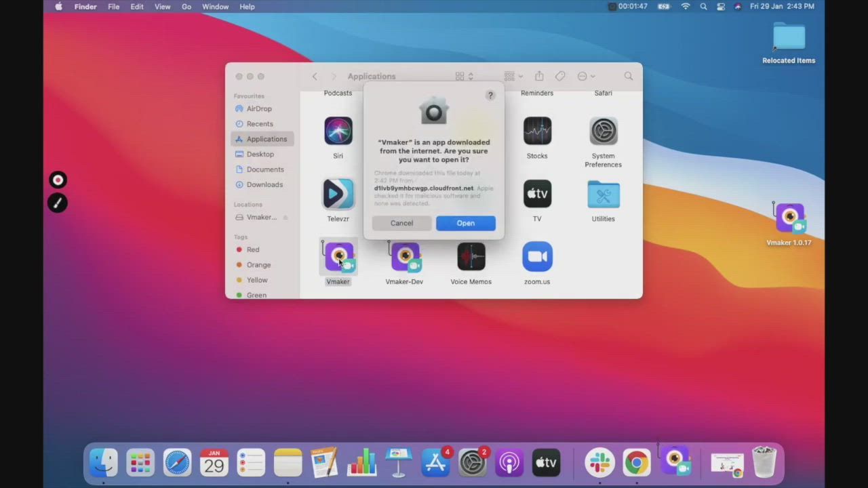Open the Help menu
Image resolution: width=868 pixels, height=488 pixels.
[x=247, y=7]
